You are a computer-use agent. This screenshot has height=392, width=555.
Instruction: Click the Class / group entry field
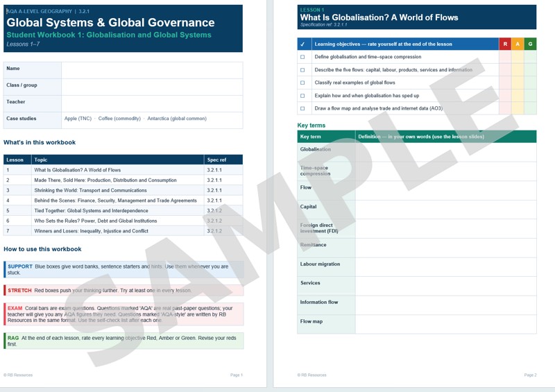152,87
